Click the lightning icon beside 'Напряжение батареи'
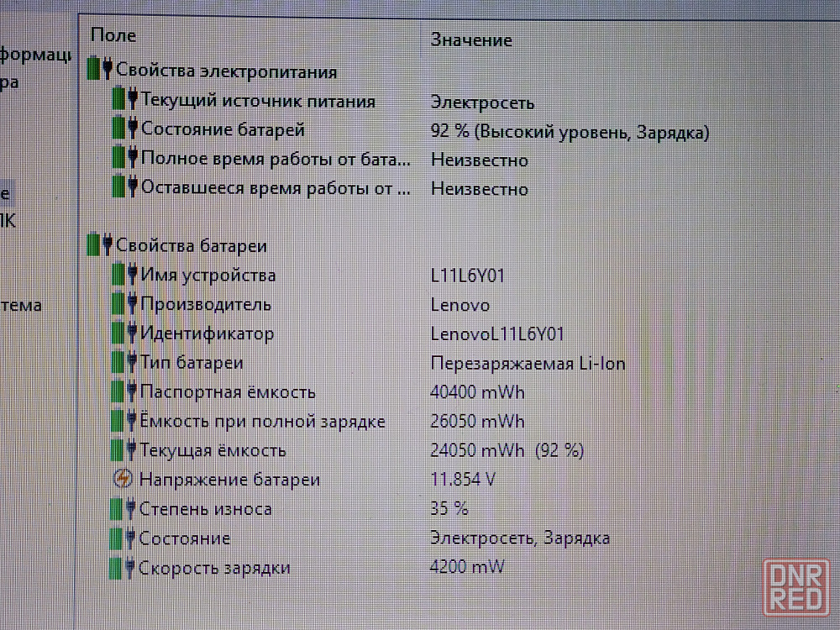This screenshot has width=840, height=630. point(123,480)
